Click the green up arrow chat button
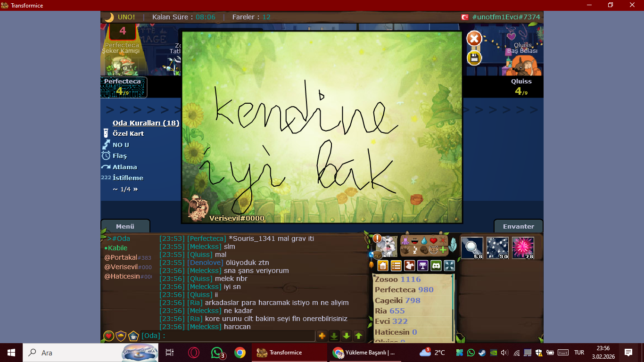The width and height of the screenshot is (644, 362). [x=359, y=336]
